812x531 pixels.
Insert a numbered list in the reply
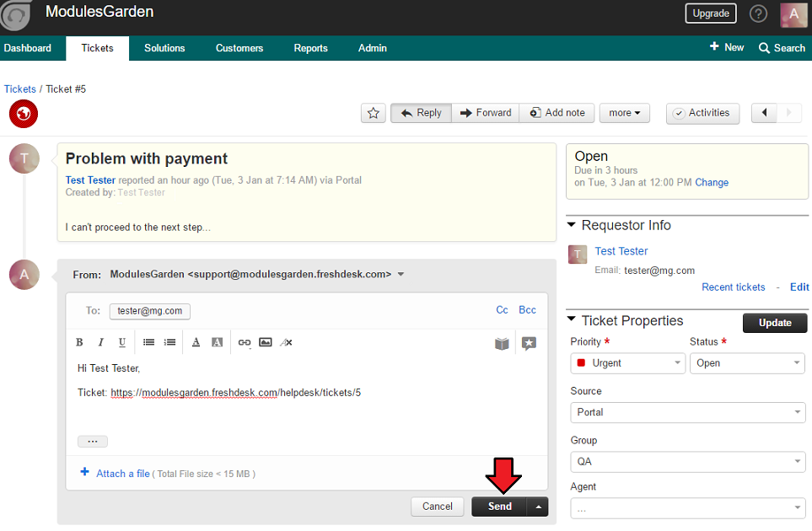coord(169,342)
